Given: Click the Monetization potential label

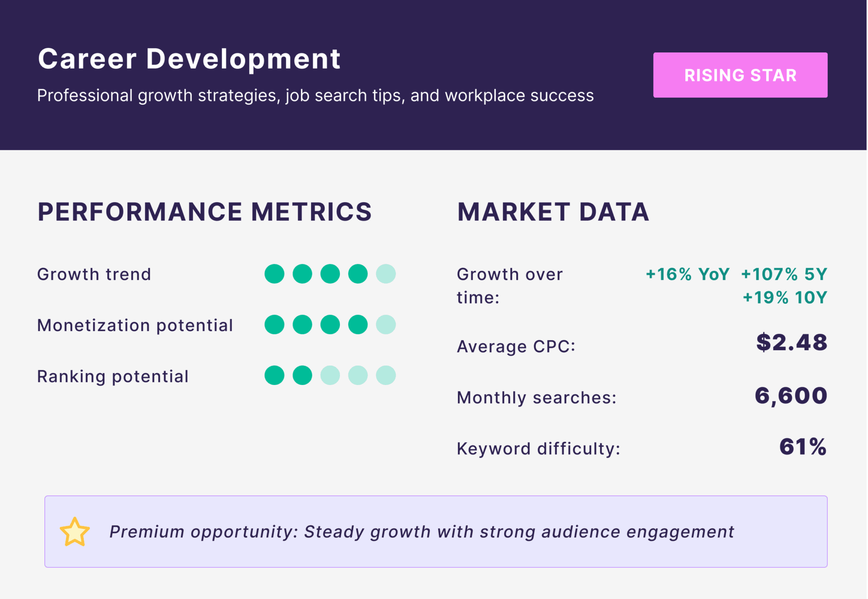Looking at the screenshot, I should 135,325.
